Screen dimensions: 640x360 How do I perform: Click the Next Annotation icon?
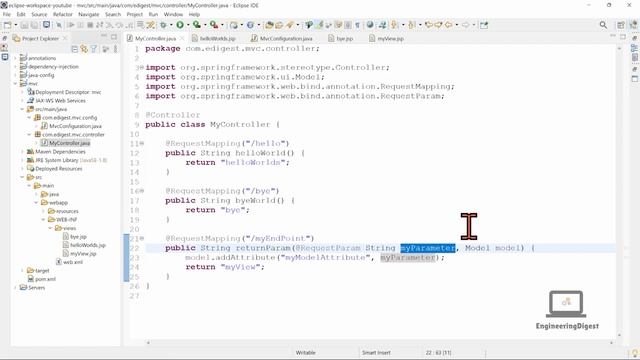click(x=394, y=25)
